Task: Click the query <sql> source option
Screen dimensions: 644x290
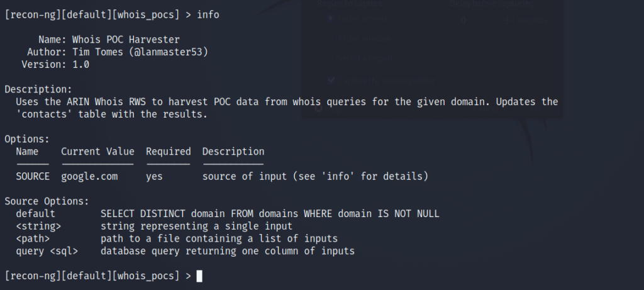Action: (x=47, y=251)
